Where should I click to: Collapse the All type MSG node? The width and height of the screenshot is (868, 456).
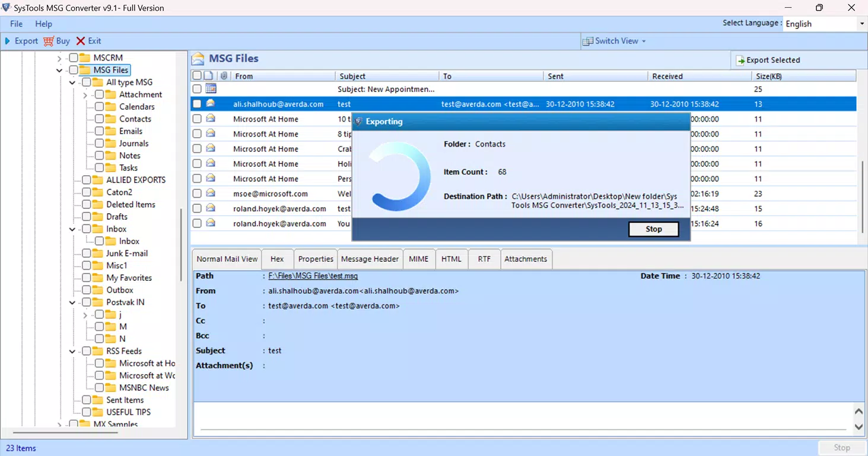tap(72, 83)
